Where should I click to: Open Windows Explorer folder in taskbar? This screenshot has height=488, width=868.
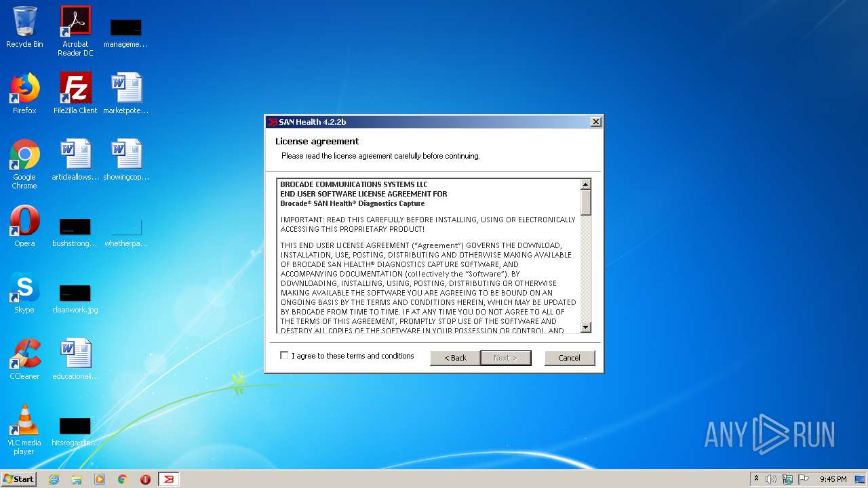coord(77,479)
